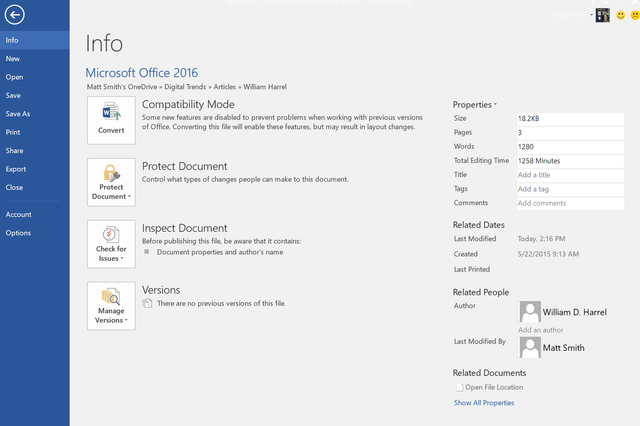Choose Close from the sidebar
The width and height of the screenshot is (640, 426).
point(35,187)
